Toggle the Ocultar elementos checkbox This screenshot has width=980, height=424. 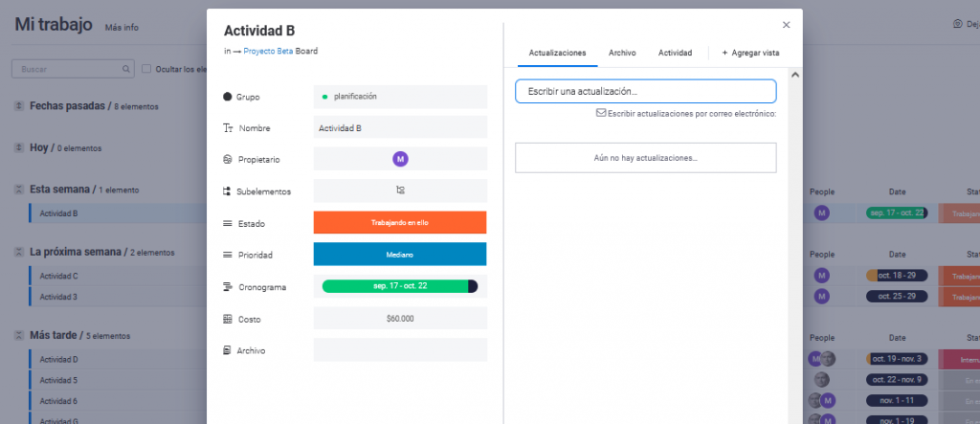coord(146,69)
